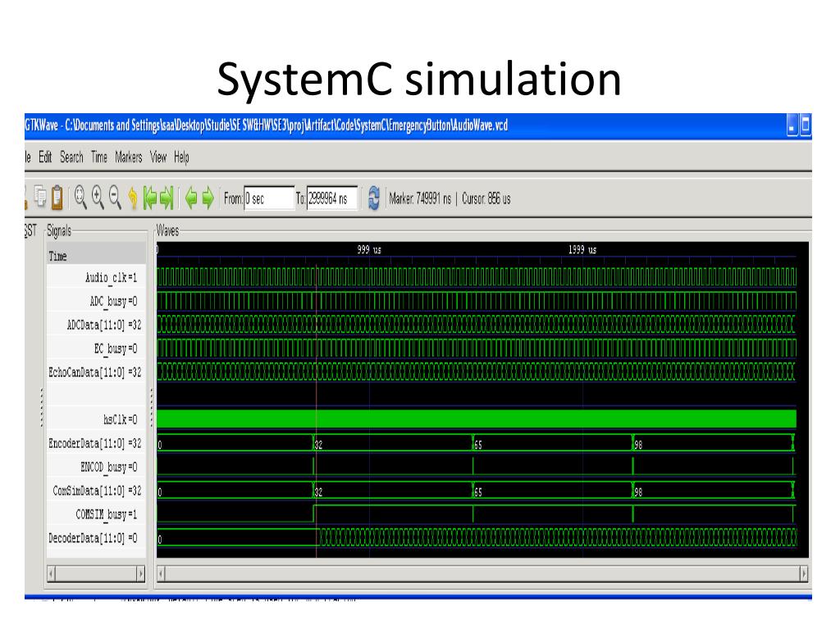Click ComSimData value 98 in waveform

[x=637, y=492]
